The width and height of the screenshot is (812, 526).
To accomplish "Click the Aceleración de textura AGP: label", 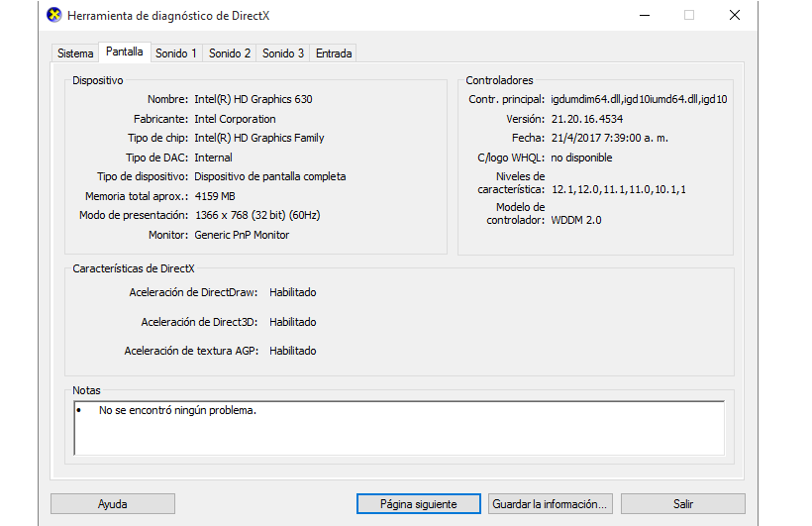I will point(191,351).
